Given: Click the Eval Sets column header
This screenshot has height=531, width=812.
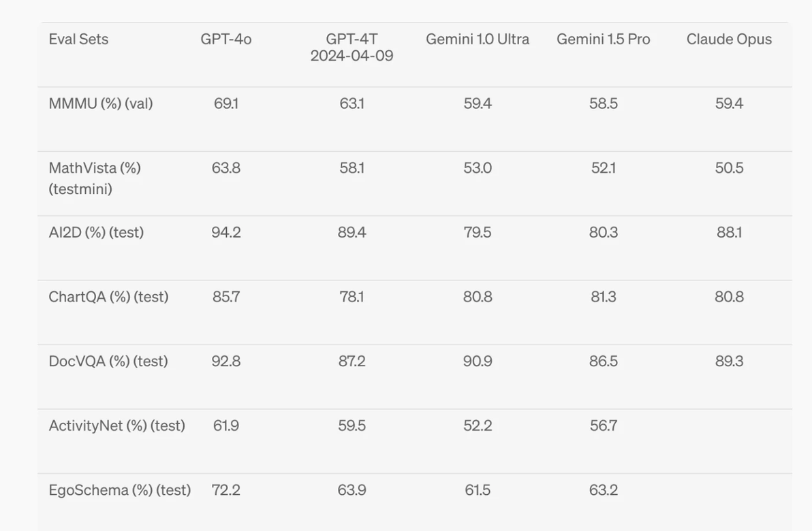Looking at the screenshot, I should [78, 39].
